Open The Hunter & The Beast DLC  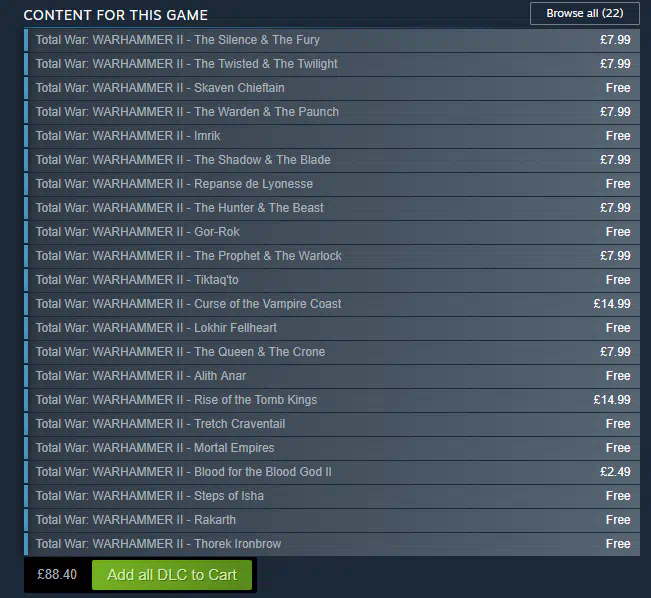point(332,208)
